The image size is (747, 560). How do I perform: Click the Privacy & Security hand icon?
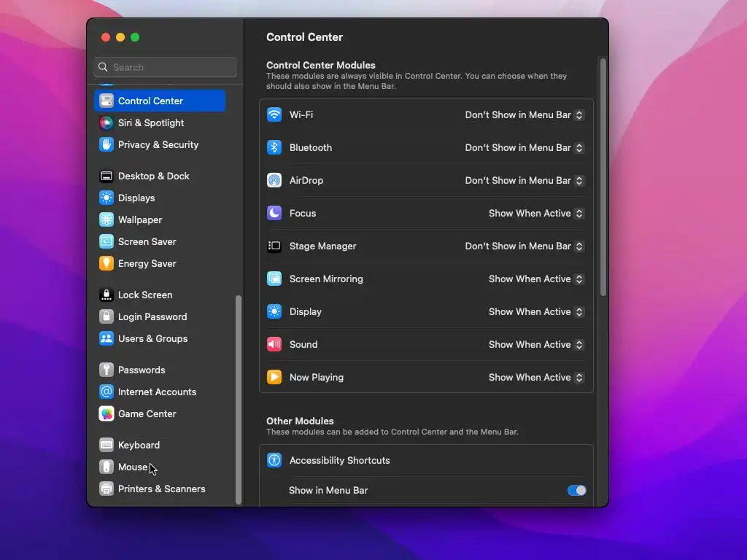107,145
